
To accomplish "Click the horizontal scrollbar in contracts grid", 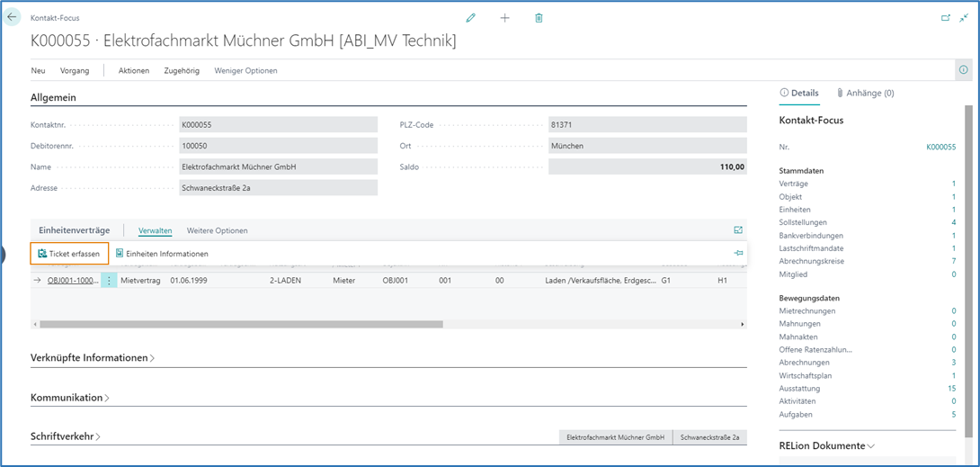I will click(x=241, y=324).
